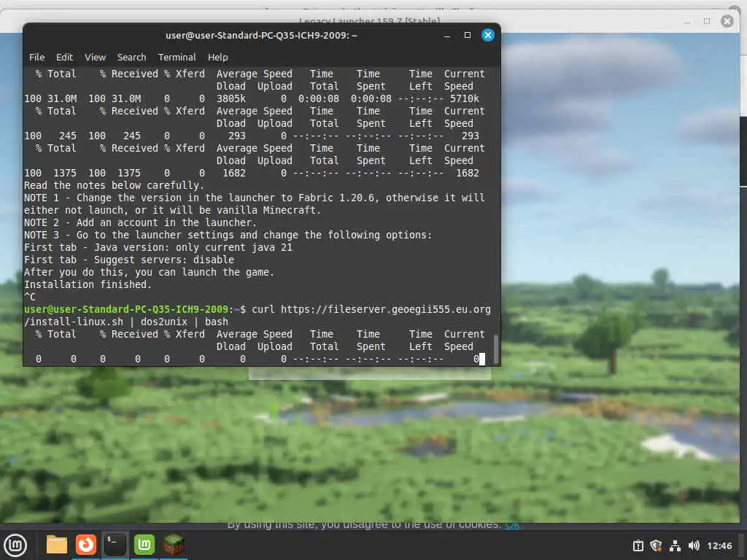This screenshot has width=747, height=560.
Task: Click the 'NOTE 2 - Add an account' line
Action: pos(140,222)
